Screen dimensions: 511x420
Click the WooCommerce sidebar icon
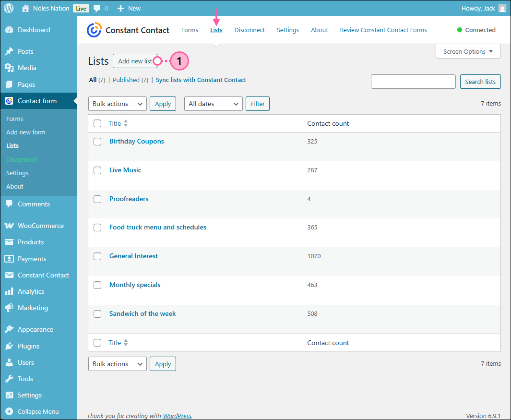[11, 226]
